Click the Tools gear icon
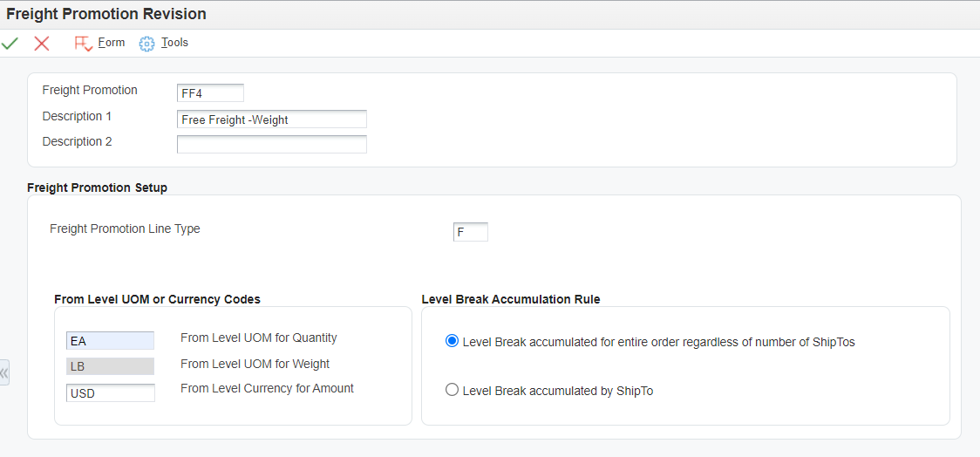This screenshot has height=457, width=980. point(146,44)
